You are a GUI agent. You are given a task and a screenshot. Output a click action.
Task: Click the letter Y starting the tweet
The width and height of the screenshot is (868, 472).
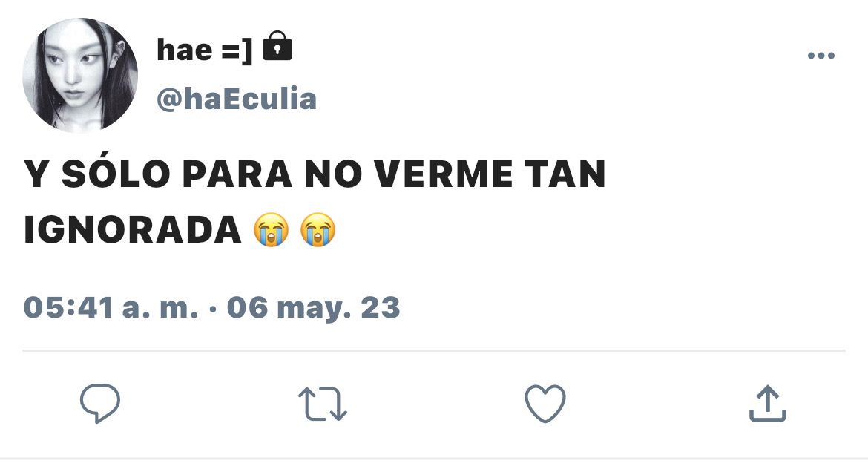click(36, 174)
